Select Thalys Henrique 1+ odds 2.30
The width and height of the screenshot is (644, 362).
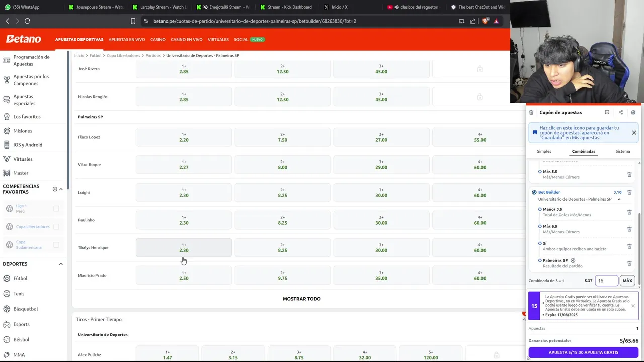(184, 248)
